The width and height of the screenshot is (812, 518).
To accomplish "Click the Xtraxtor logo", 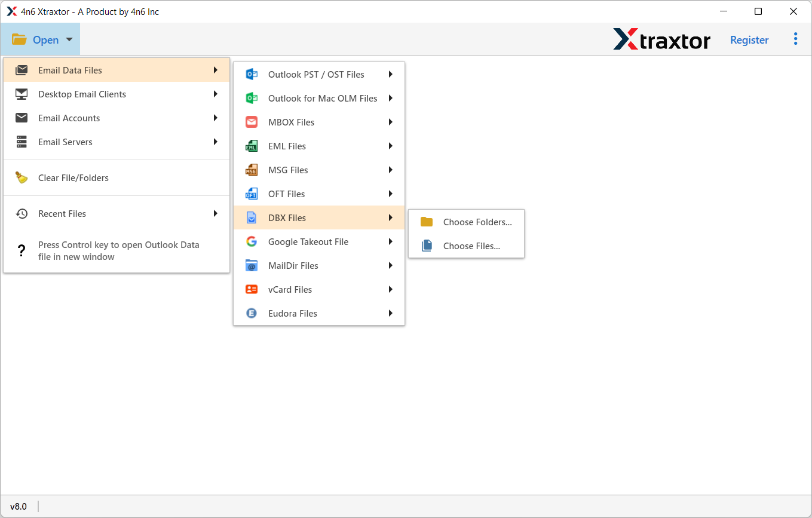I will pos(661,39).
